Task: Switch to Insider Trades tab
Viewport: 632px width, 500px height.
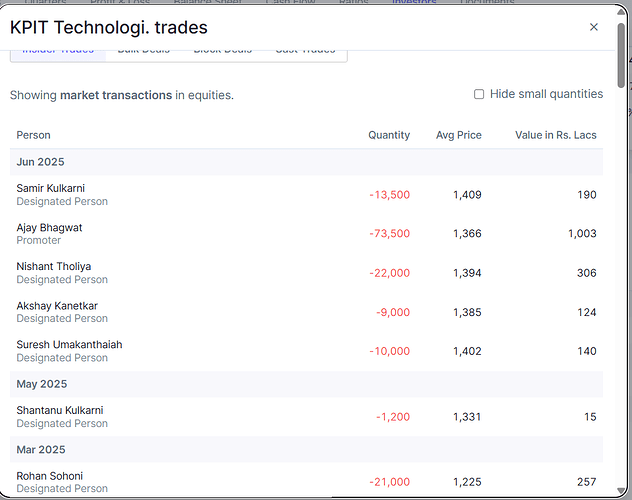Action: [58, 51]
